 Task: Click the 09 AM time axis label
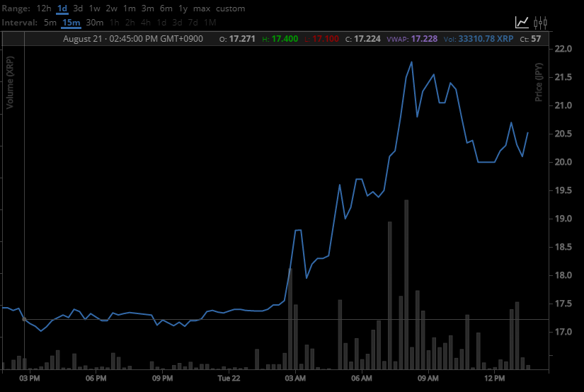(x=428, y=379)
